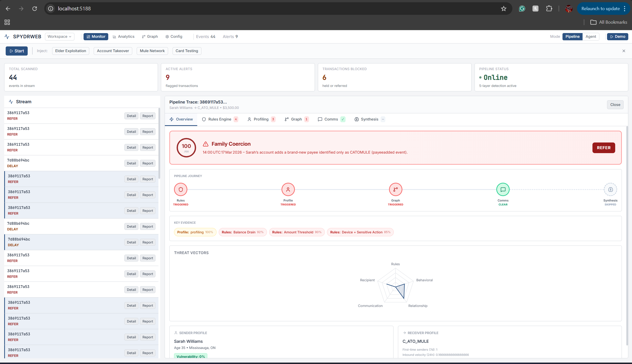Click the browser extensions puzzle icon
Image resolution: width=632 pixels, height=364 pixels.
[549, 8]
